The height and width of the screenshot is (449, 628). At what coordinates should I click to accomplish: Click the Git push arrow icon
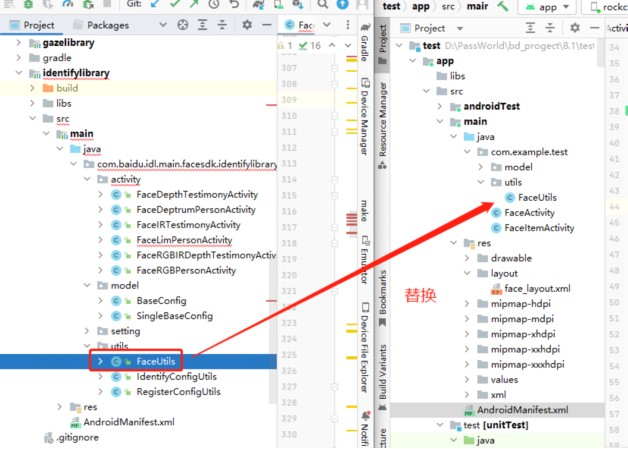coord(194,4)
